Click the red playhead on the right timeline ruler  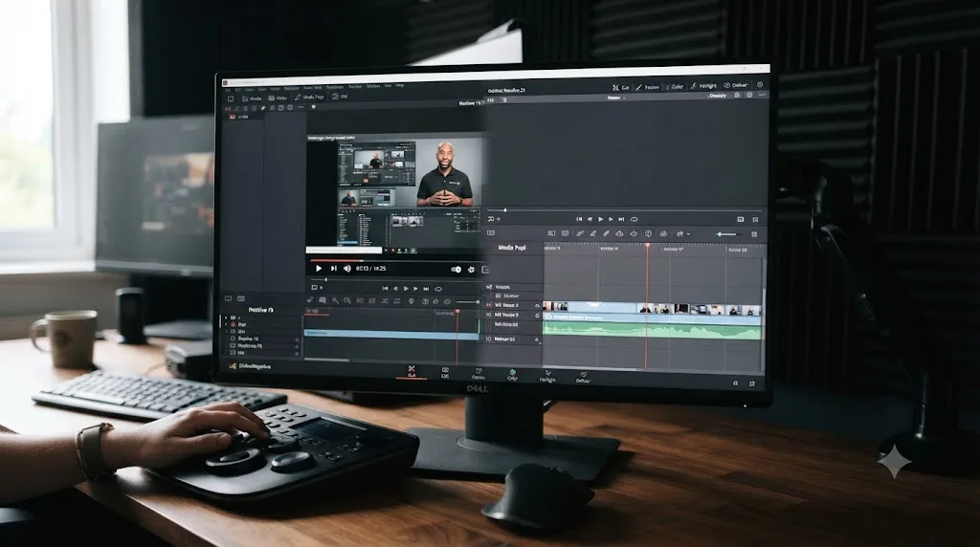coord(648,246)
